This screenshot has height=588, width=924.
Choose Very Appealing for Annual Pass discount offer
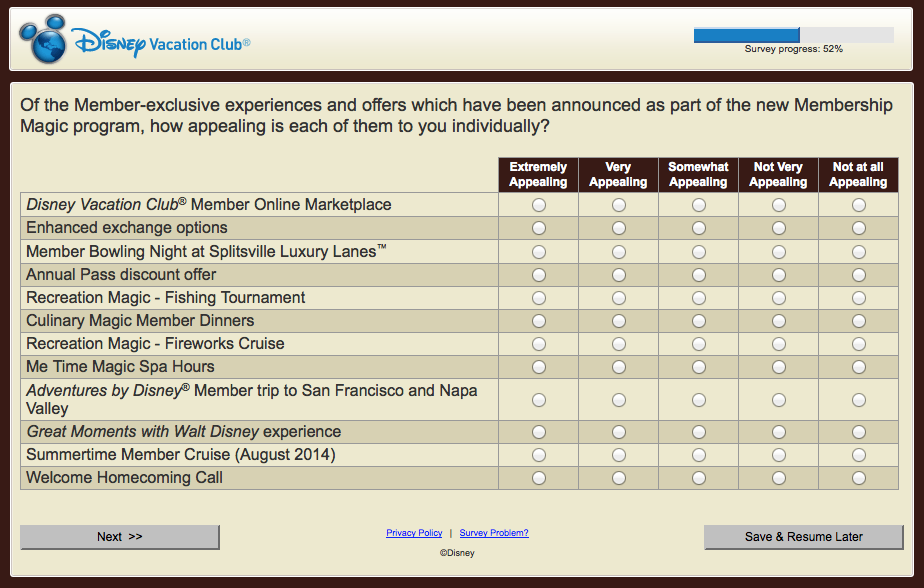[619, 275]
